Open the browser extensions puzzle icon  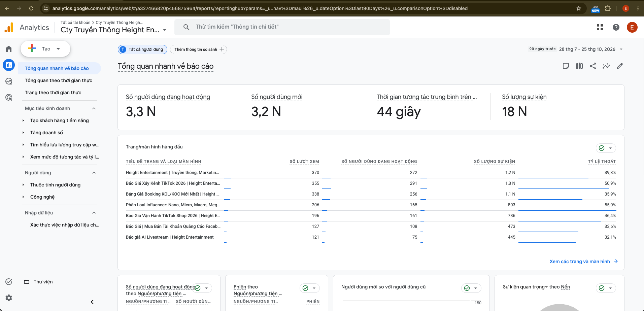[608, 8]
